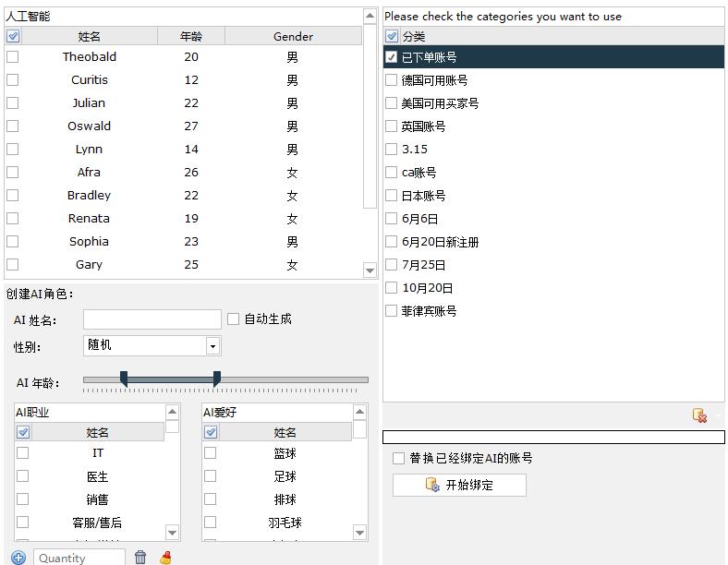Click the red stamp icon beside trash
Viewport: 728px width, 565px height.
click(x=165, y=557)
